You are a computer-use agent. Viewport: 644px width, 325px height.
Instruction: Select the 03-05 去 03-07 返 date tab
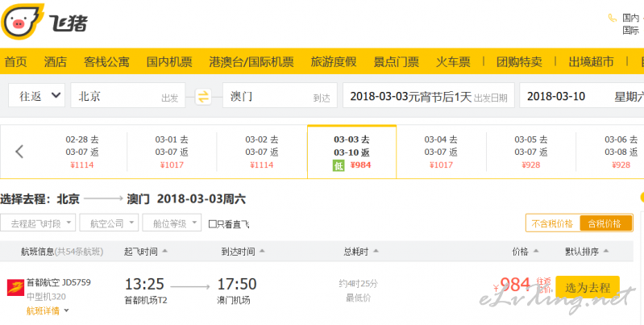pyautogui.click(x=531, y=152)
